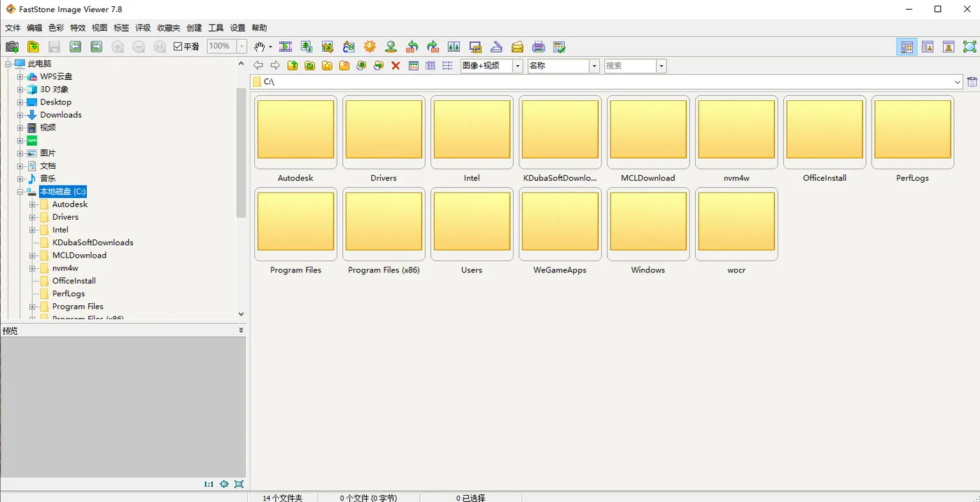The height and width of the screenshot is (502, 980).
Task: Navigate back with the left arrow
Action: click(258, 66)
